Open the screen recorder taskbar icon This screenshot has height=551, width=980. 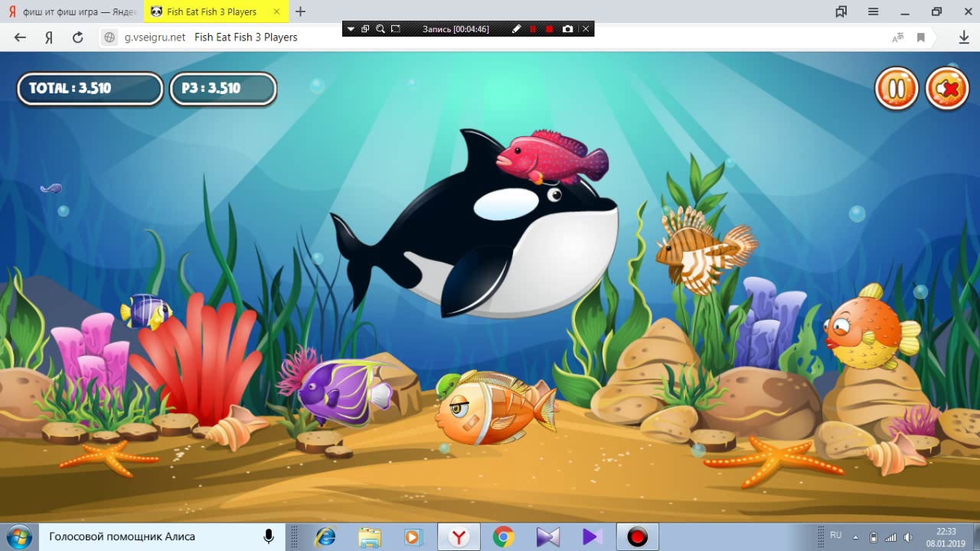point(637,536)
